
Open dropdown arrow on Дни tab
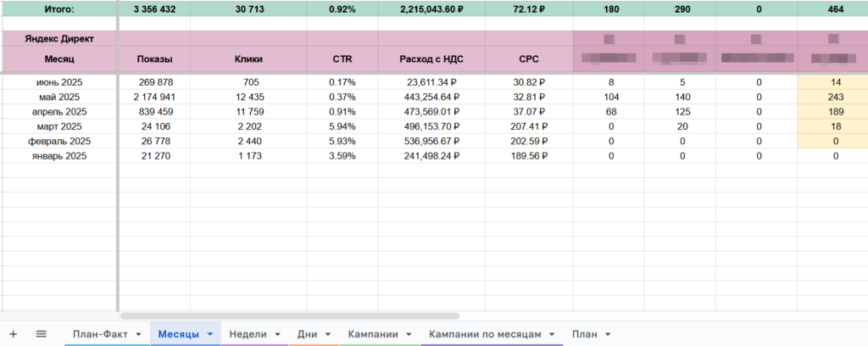pos(328,334)
